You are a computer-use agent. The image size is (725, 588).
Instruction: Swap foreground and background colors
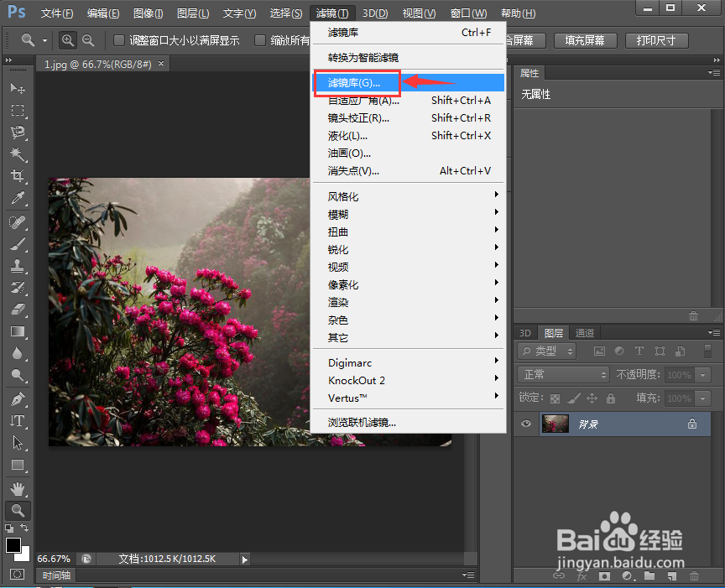(24, 528)
